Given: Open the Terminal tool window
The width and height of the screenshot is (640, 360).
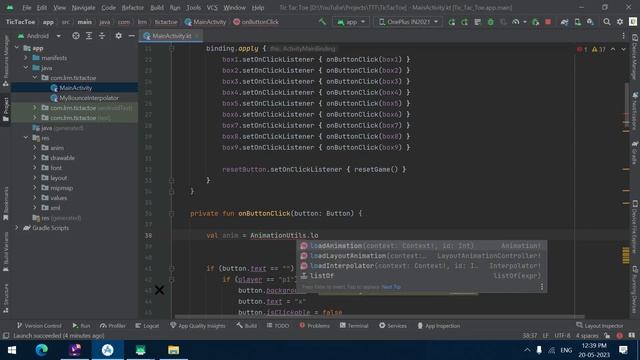Looking at the screenshot, I should 354,326.
